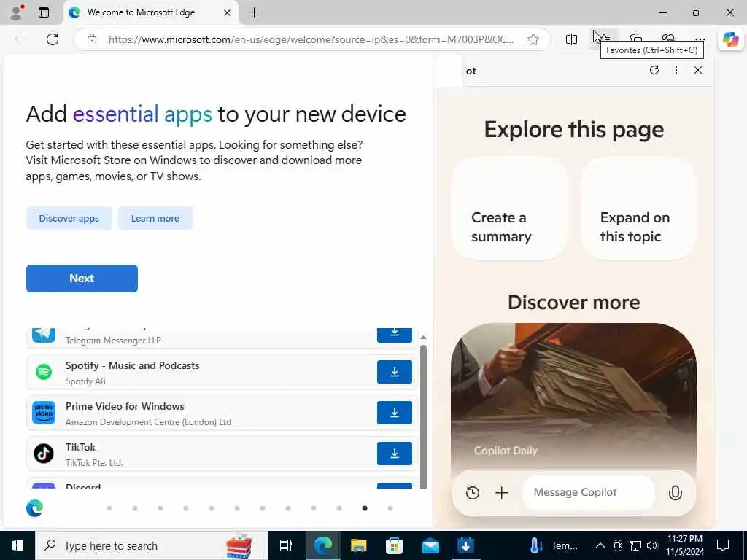
Task: Choose Create a summary suggestion
Action: point(509,209)
